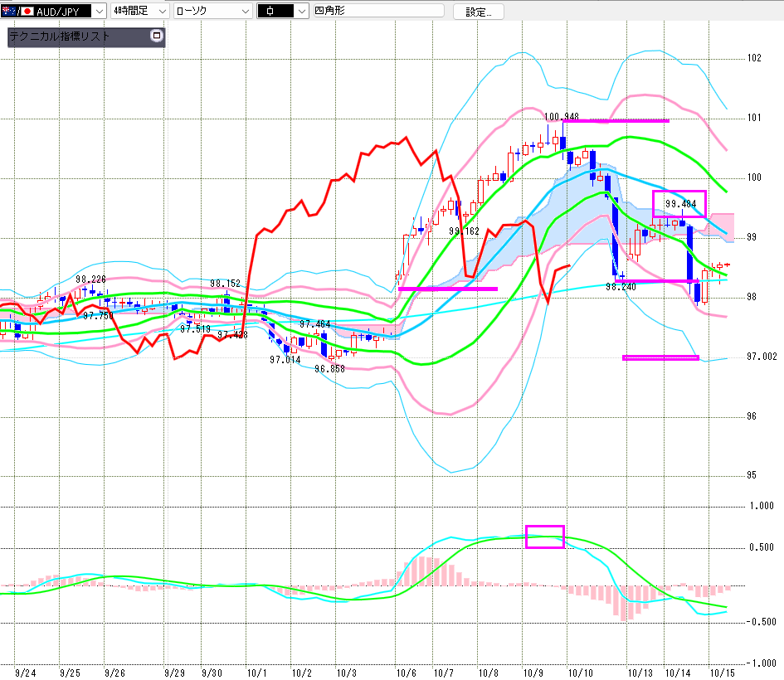784x680 pixels.
Task: Click the 97.002 value on the price axis
Action: click(x=761, y=356)
